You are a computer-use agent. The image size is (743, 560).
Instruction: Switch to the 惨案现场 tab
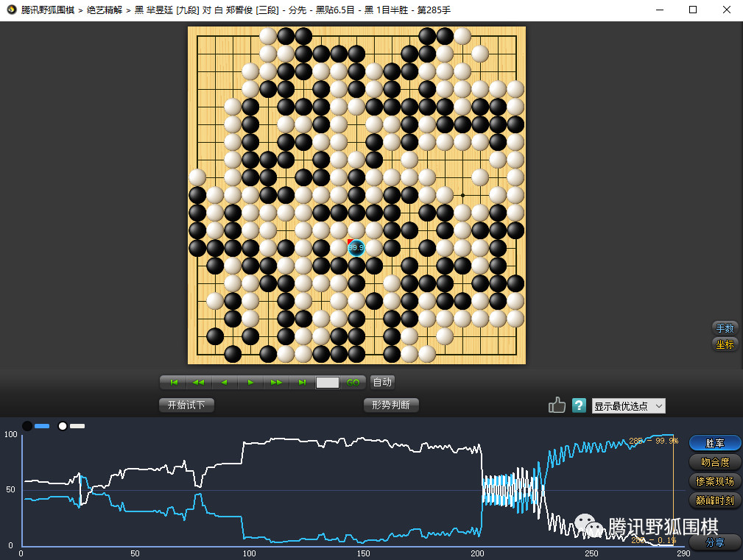click(x=715, y=481)
